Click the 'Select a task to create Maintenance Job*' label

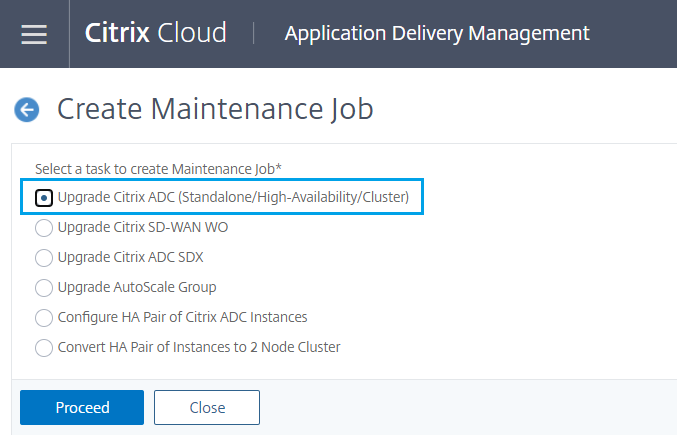coord(158,169)
